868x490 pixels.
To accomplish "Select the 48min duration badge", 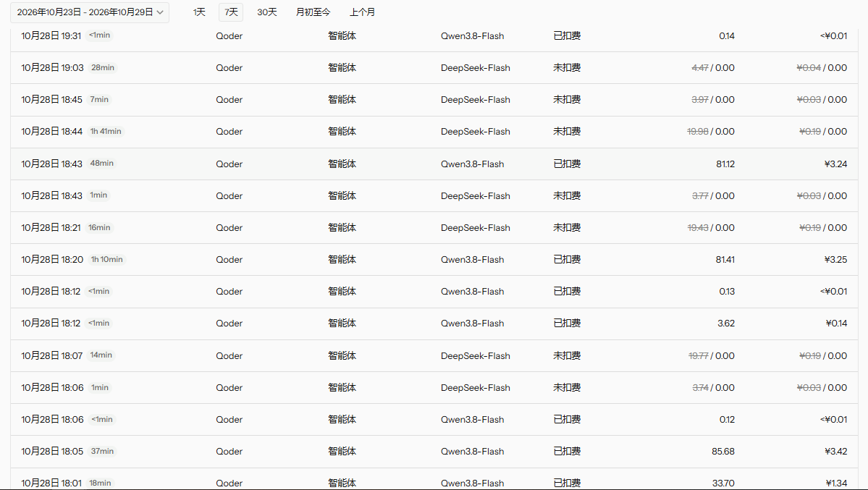I will (102, 164).
